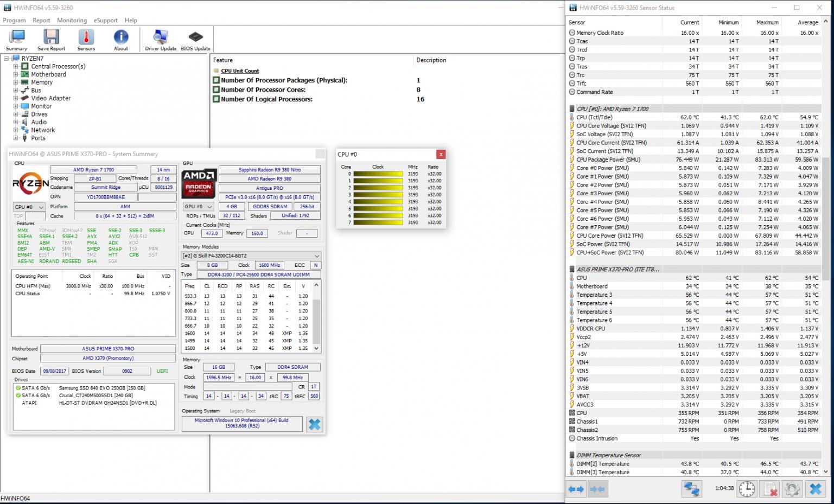Select the Audio tree item
The width and height of the screenshot is (834, 504).
pos(39,122)
